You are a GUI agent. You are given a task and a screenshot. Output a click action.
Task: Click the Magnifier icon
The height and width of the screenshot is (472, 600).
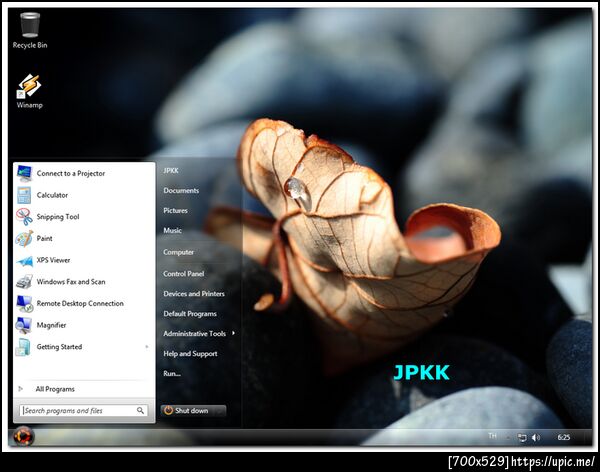[24, 325]
